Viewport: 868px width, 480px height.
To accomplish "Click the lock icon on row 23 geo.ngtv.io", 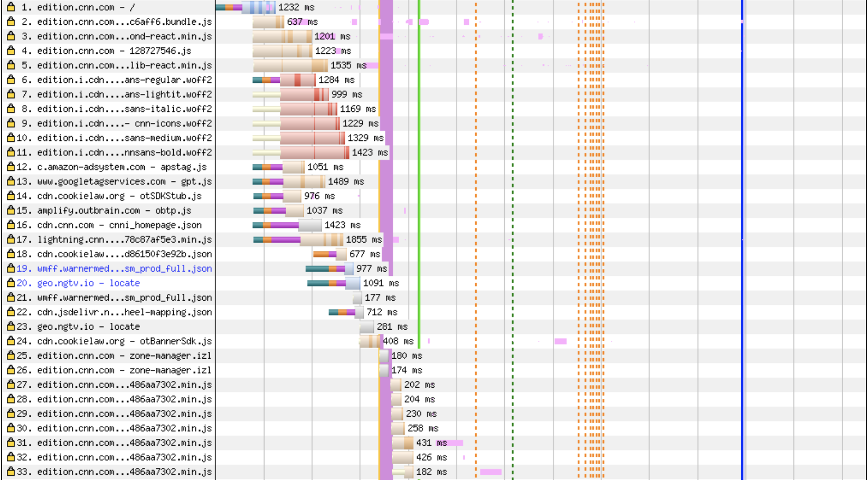I will [x=11, y=326].
